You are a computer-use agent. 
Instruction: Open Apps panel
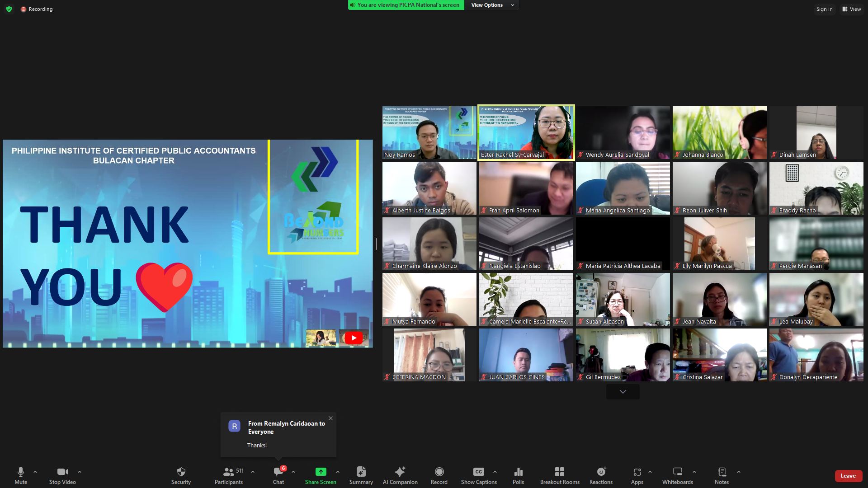click(637, 476)
